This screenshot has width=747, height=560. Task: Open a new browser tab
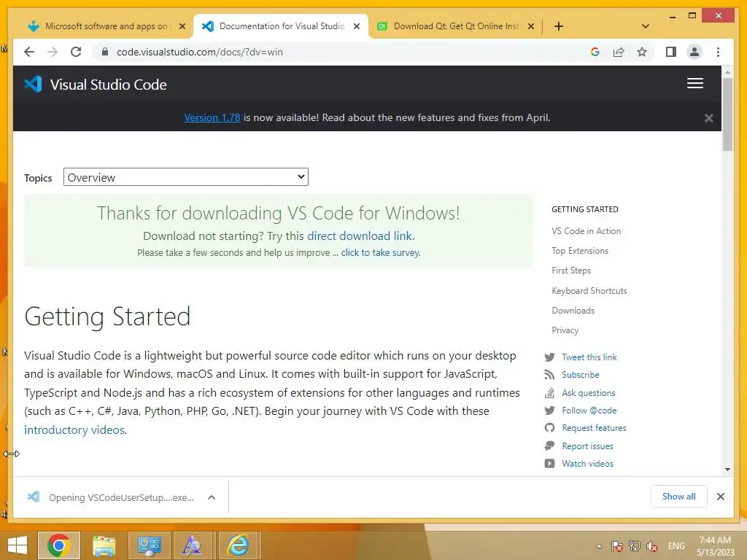tap(559, 26)
